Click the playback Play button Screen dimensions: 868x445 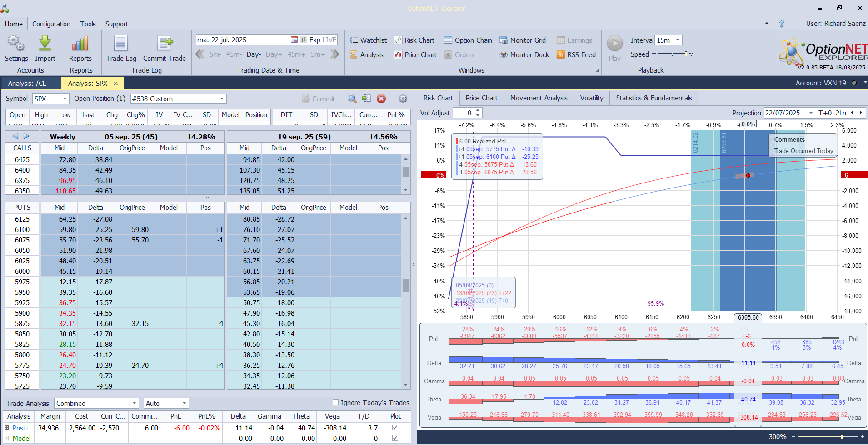tap(615, 44)
